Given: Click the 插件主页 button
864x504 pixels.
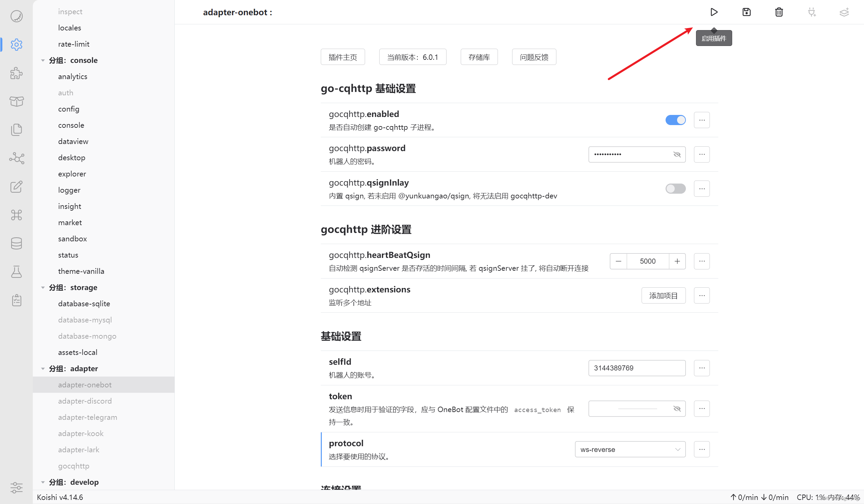Looking at the screenshot, I should [x=342, y=57].
